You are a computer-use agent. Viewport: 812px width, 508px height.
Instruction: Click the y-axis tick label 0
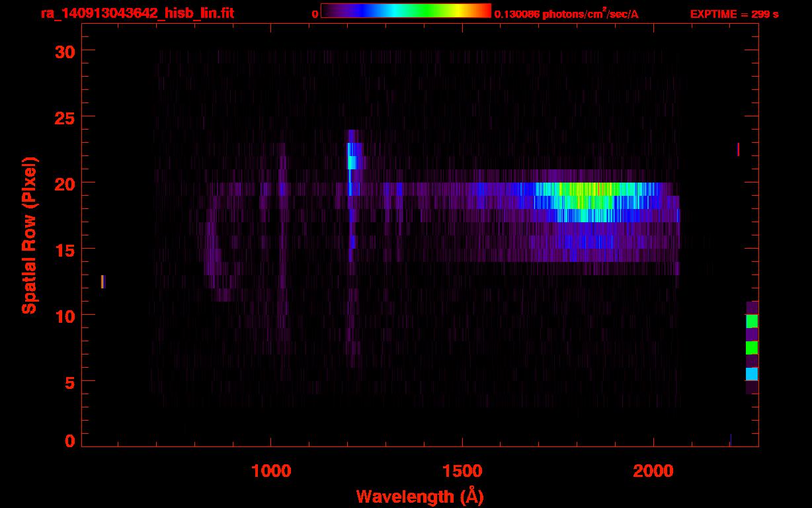tap(69, 441)
